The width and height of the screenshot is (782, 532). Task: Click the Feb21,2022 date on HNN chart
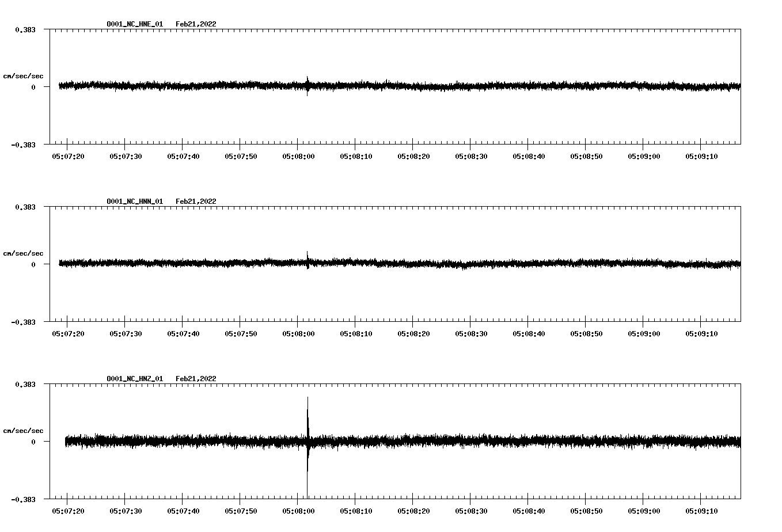[196, 202]
